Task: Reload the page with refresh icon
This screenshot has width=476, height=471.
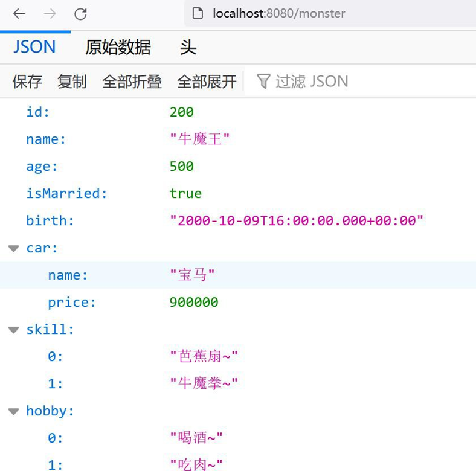Action: click(80, 14)
